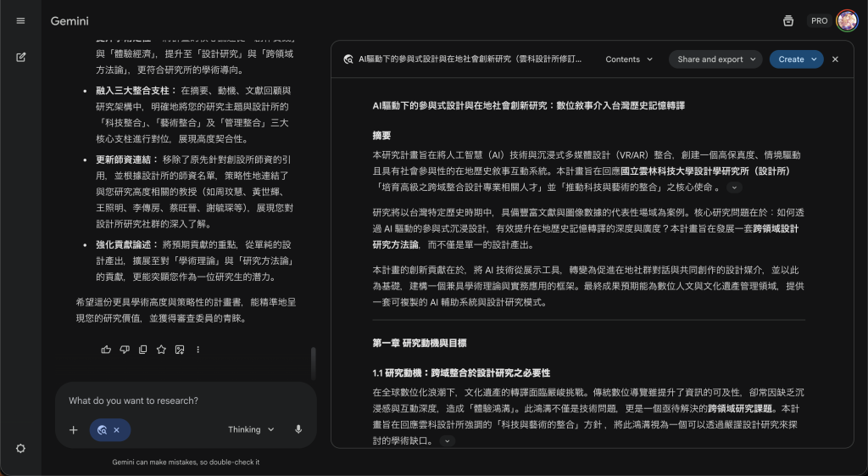The height and width of the screenshot is (476, 868).
Task: Open the Share and export dropdown
Action: pyautogui.click(x=715, y=59)
